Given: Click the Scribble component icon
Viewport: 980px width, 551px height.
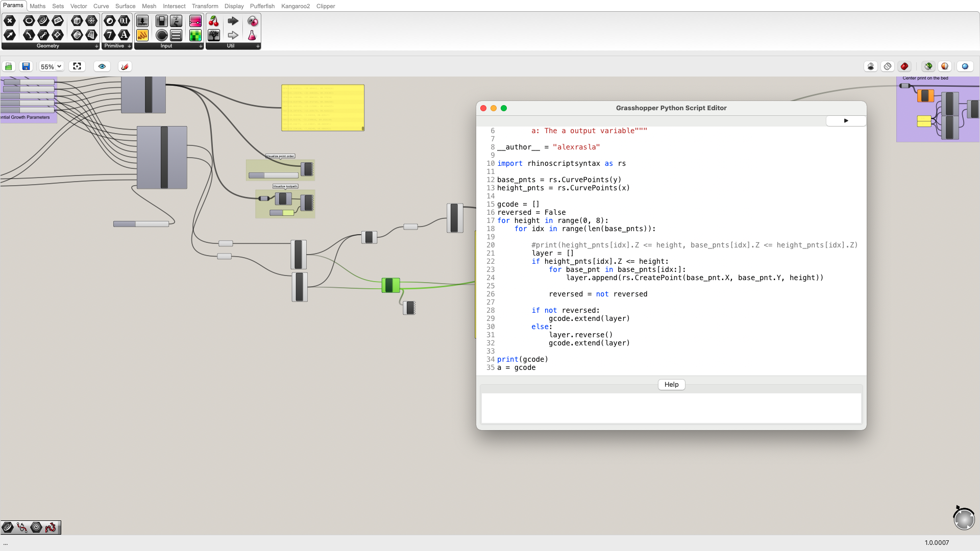Looking at the screenshot, I should pos(142,35).
